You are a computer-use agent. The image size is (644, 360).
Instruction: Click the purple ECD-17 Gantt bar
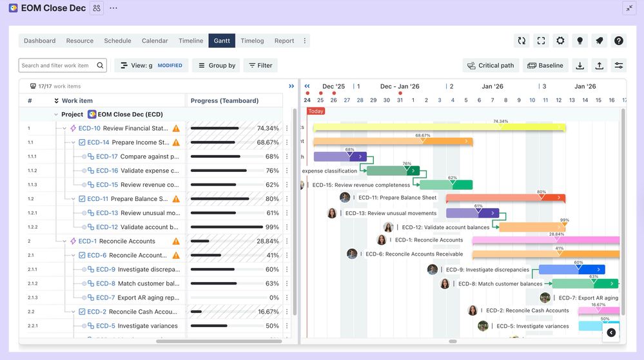[340, 156]
